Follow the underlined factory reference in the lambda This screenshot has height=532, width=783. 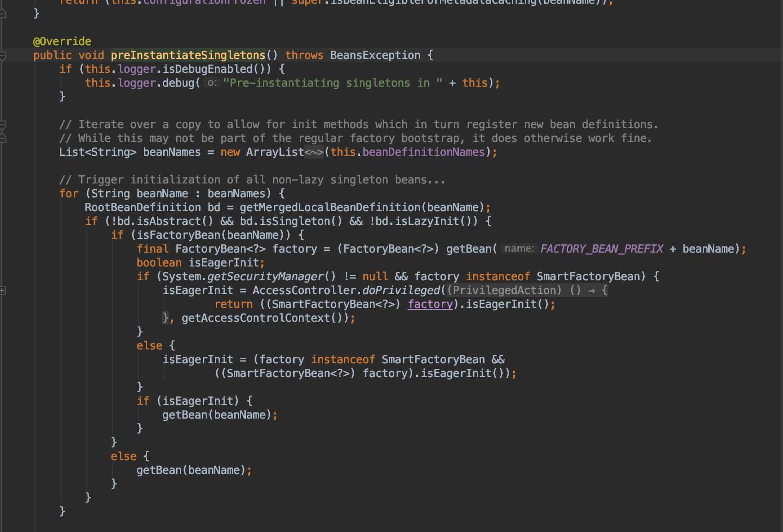click(x=430, y=304)
